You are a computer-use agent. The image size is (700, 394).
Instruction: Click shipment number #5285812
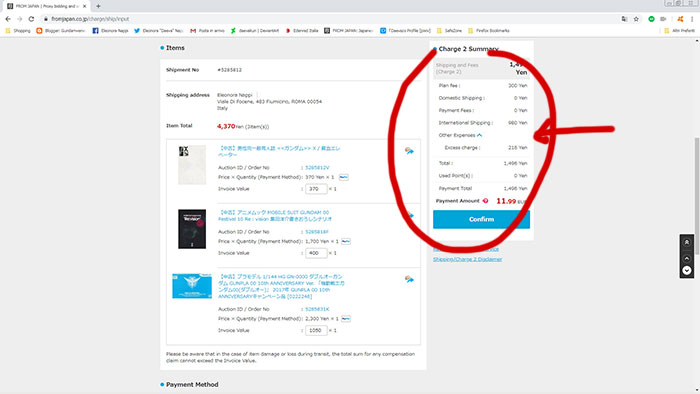point(229,70)
